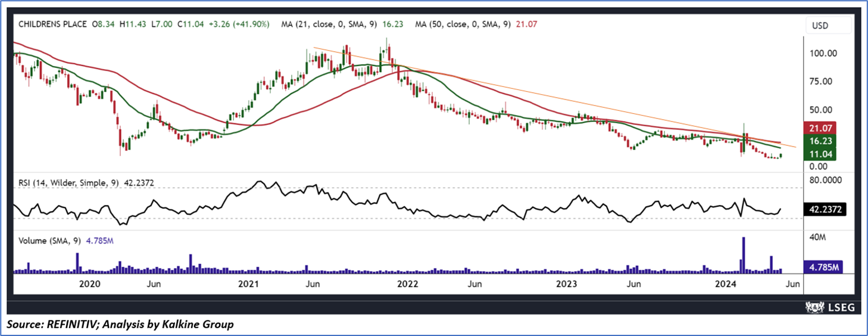The image size is (868, 336).
Task: Click the black 42.2372 RSI value label
Action: [825, 210]
